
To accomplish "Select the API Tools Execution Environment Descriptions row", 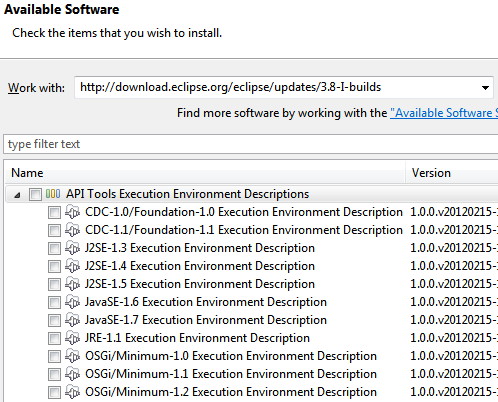I will tap(252, 194).
